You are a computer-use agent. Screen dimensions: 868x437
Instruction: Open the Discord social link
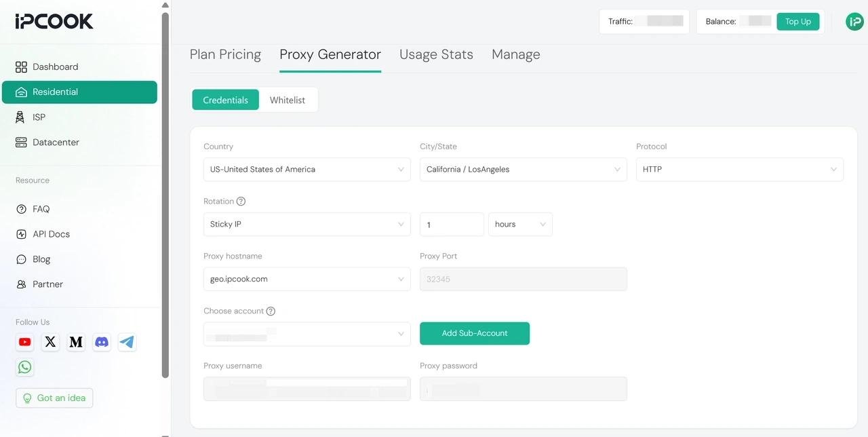102,342
